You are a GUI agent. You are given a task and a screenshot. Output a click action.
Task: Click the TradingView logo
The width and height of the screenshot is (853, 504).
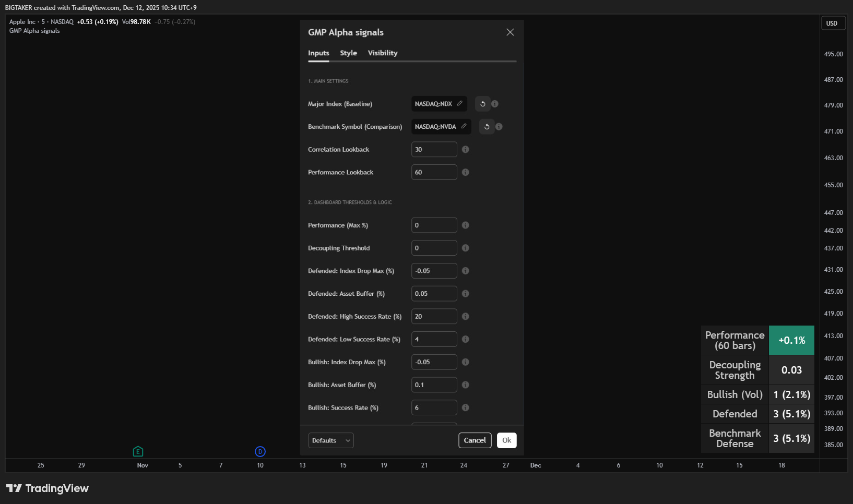48,488
